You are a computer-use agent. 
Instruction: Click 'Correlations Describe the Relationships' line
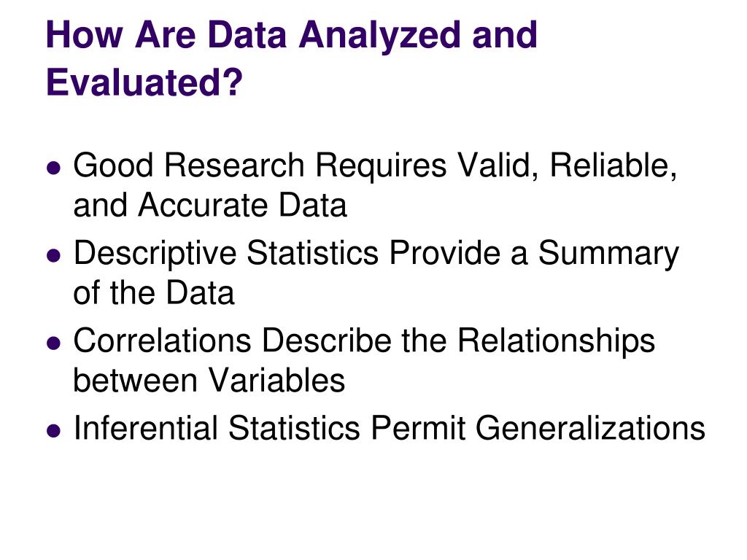point(365,343)
